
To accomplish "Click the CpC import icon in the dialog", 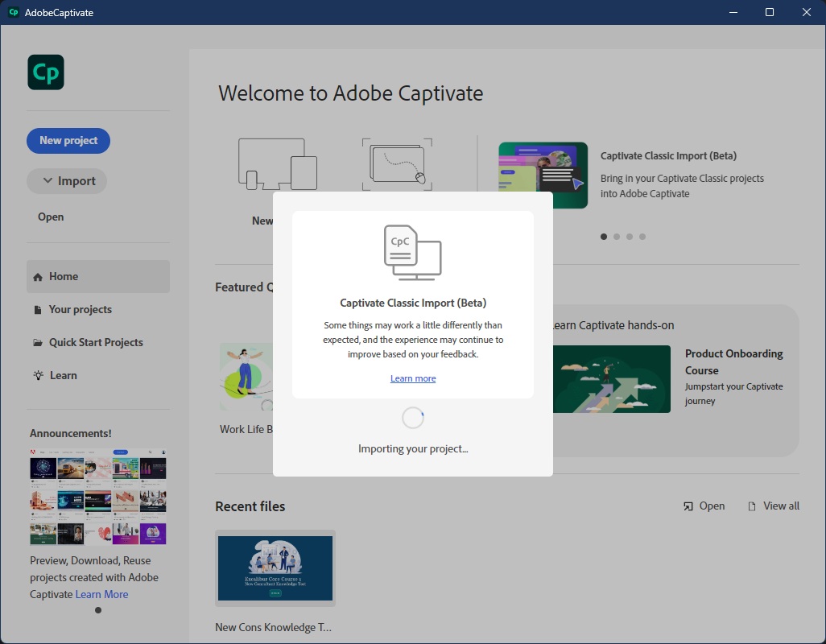I will tap(412, 253).
